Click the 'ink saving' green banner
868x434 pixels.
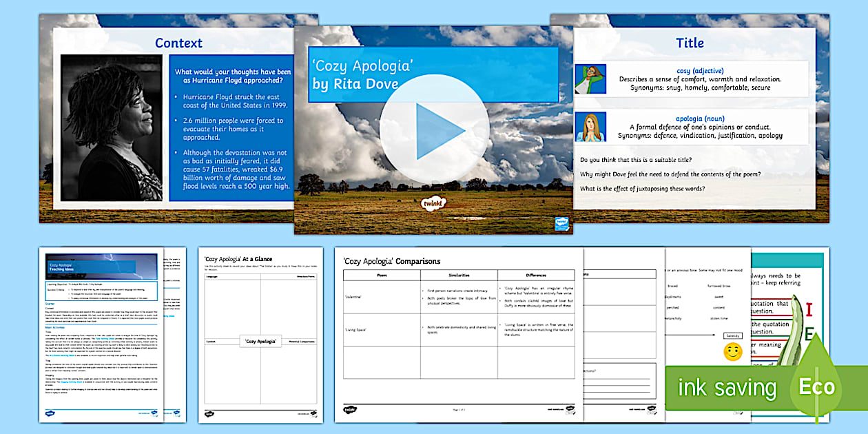[x=727, y=387]
